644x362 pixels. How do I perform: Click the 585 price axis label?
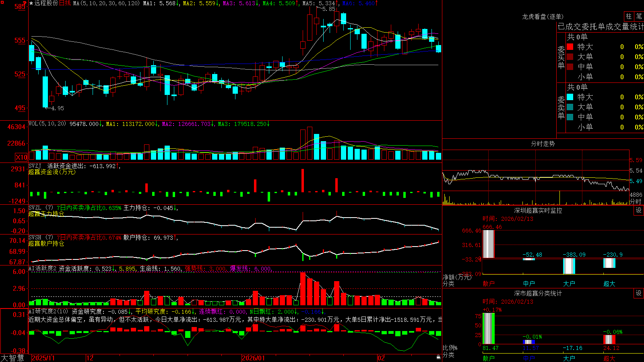(20, 6)
